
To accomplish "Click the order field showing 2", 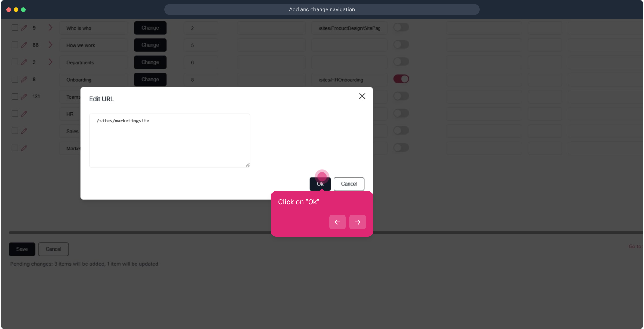I will tap(201, 28).
